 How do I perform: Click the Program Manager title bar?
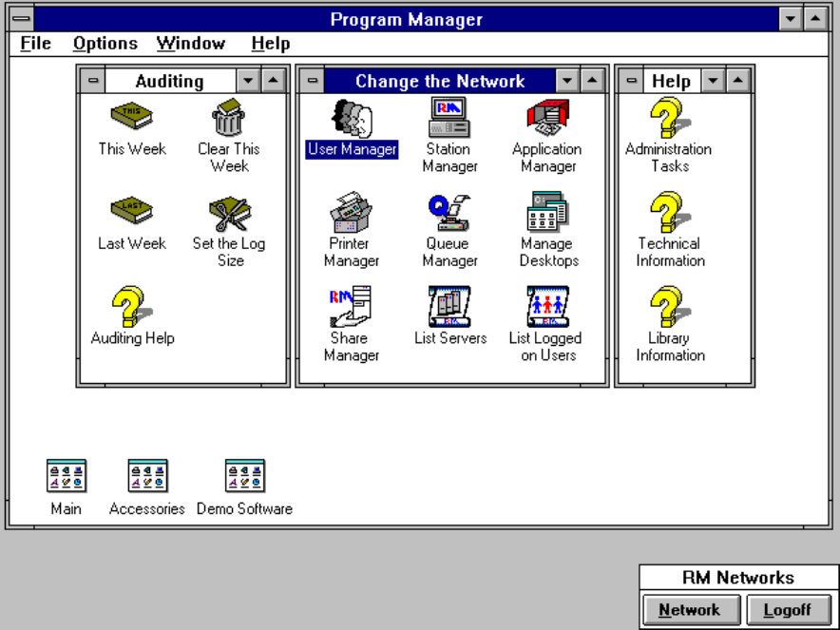pos(406,19)
